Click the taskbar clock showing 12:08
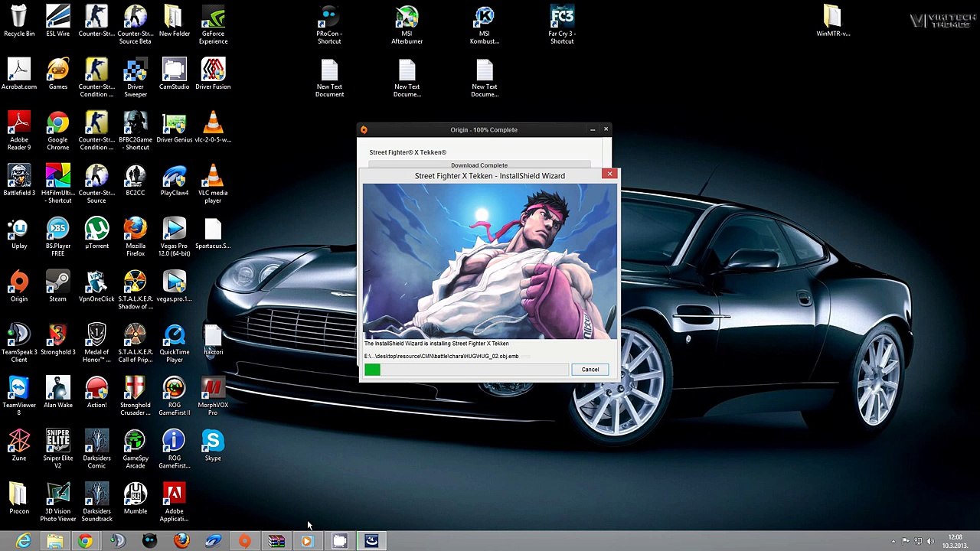Viewport: 980px width, 551px height. point(955,541)
